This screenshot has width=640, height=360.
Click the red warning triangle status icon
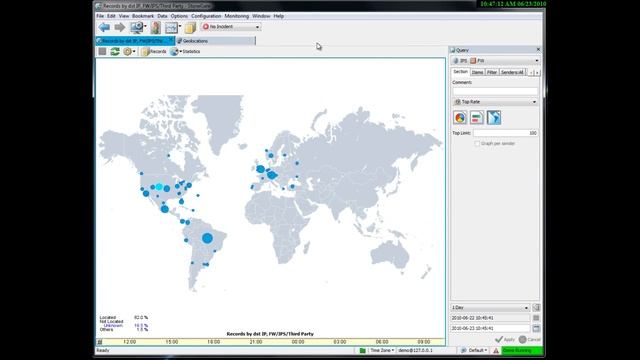pyautogui.click(x=496, y=350)
